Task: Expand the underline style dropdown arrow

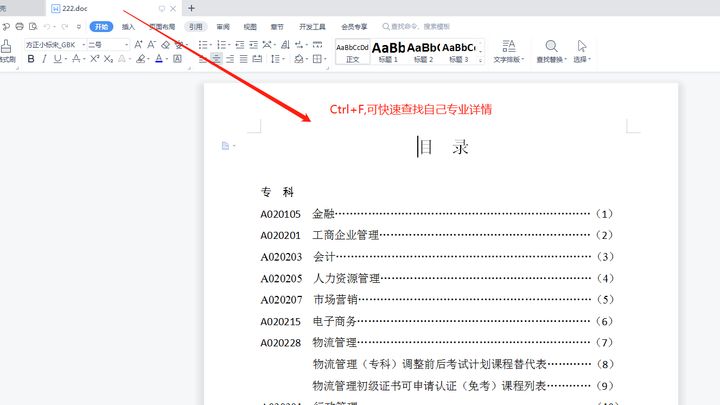Action: tap(66, 59)
